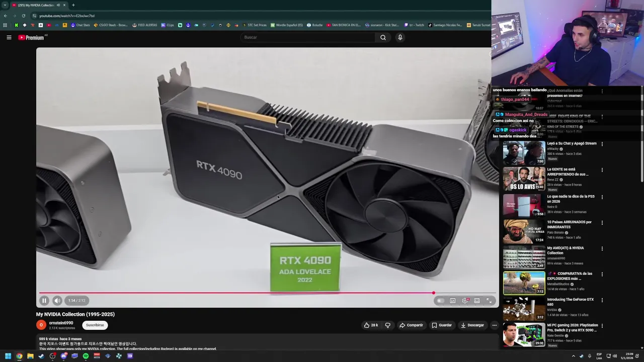
Task: Click the progress bar scrubber handle
Action: (433, 293)
